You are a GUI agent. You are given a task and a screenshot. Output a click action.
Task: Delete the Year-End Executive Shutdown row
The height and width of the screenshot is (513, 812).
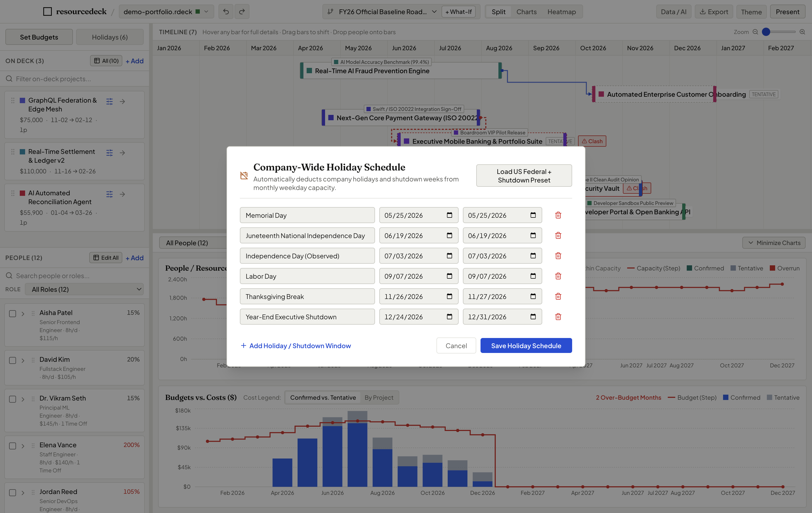[x=558, y=317]
